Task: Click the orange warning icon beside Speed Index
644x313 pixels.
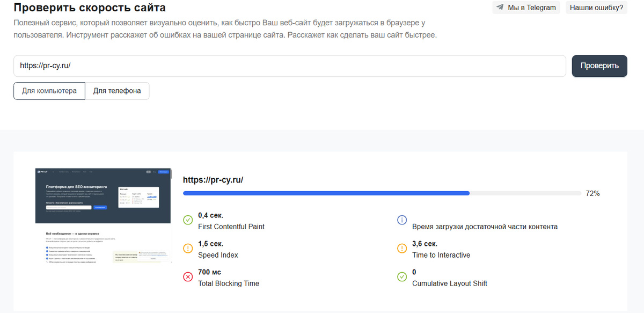Action: coord(188,249)
